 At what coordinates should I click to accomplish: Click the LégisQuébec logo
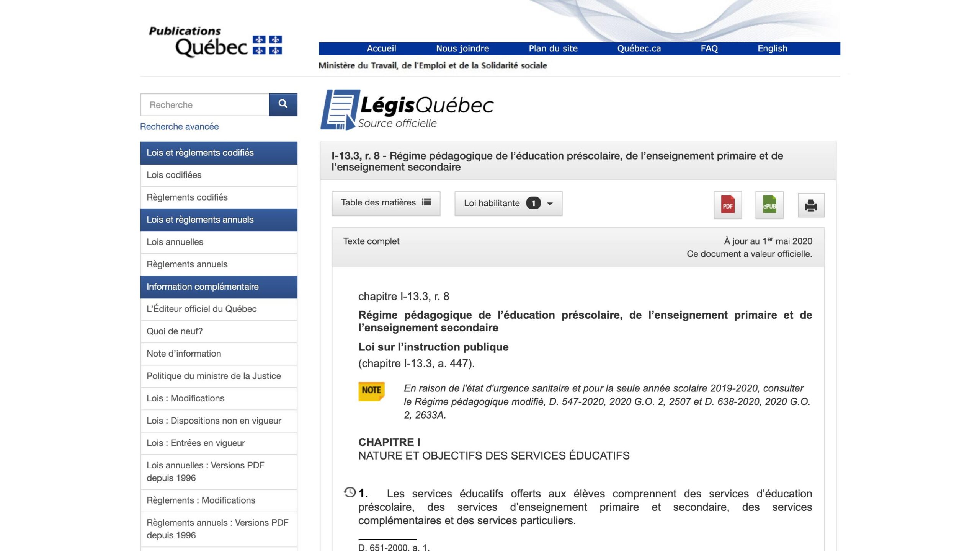[x=407, y=110]
